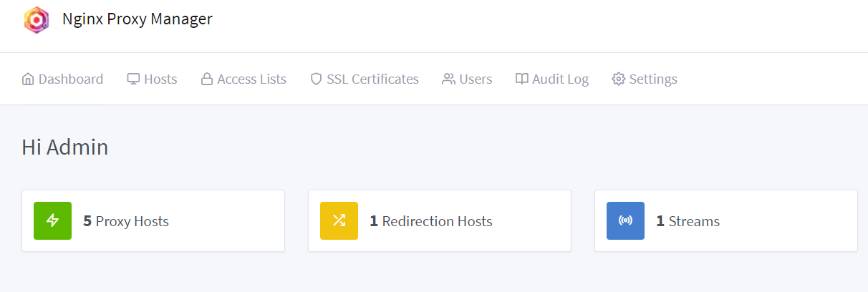
Task: Click the gear icon beside Settings
Action: click(x=619, y=79)
